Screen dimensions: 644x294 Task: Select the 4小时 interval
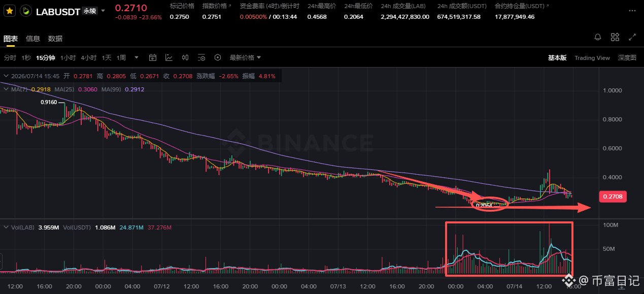click(x=89, y=58)
